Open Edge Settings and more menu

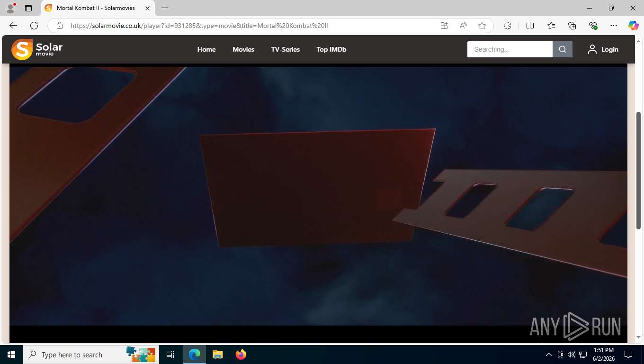pos(614,26)
